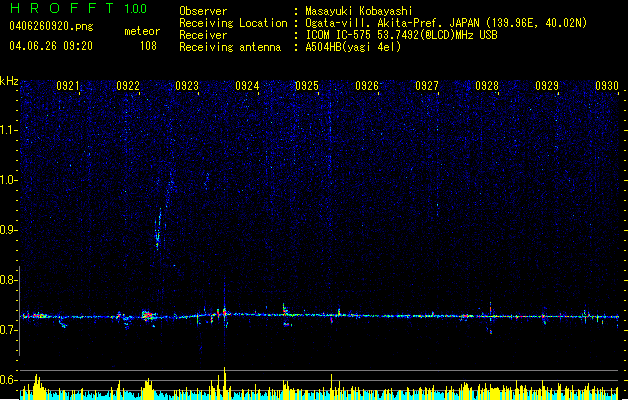Click the meteor count value 108
The height and width of the screenshot is (400, 629).
[148, 46]
